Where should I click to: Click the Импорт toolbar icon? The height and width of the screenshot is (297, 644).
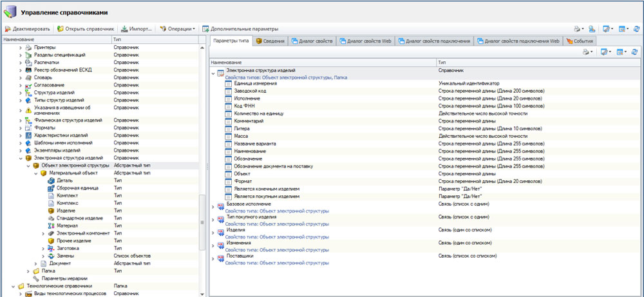click(x=124, y=29)
